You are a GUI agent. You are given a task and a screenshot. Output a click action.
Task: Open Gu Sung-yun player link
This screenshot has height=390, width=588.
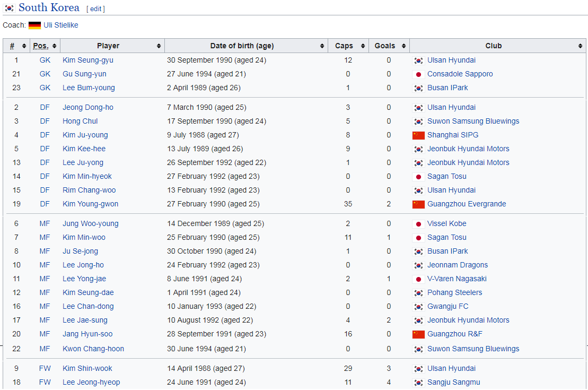(84, 74)
